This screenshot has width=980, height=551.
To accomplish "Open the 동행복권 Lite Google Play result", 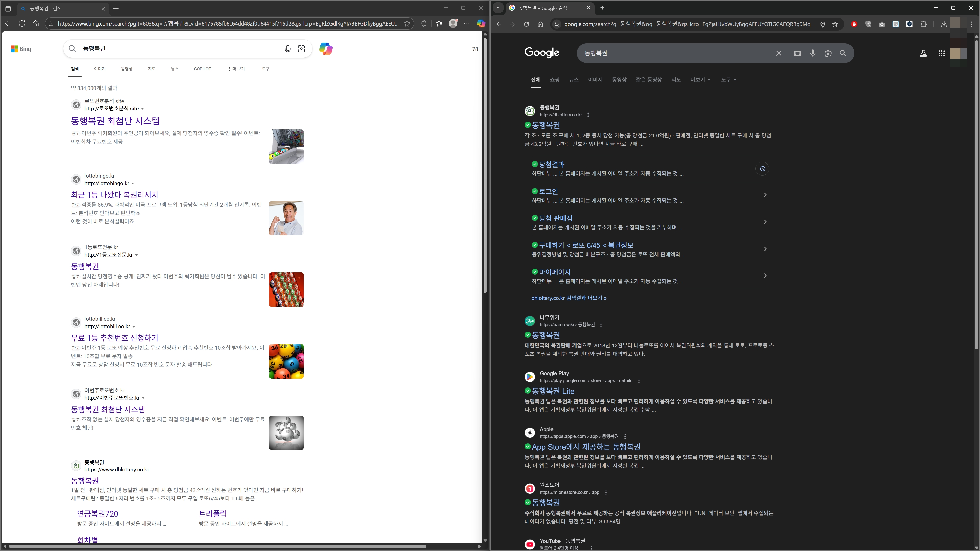I will click(x=553, y=391).
